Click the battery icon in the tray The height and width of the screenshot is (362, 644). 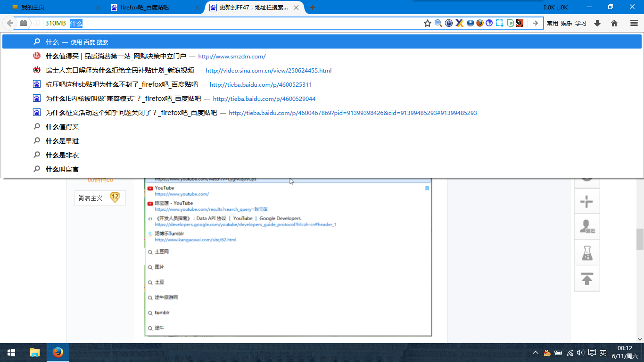558,353
